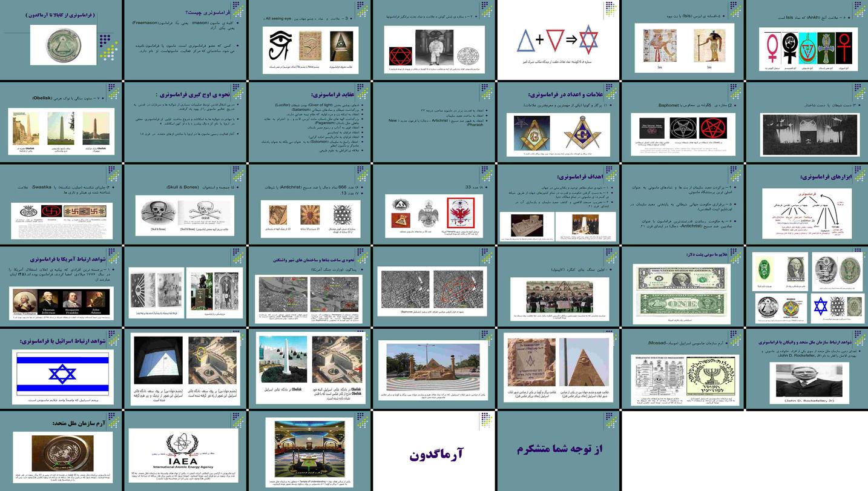The image size is (868, 491).
Task: Click the blue-and-red Star of David result
Action: (588, 41)
